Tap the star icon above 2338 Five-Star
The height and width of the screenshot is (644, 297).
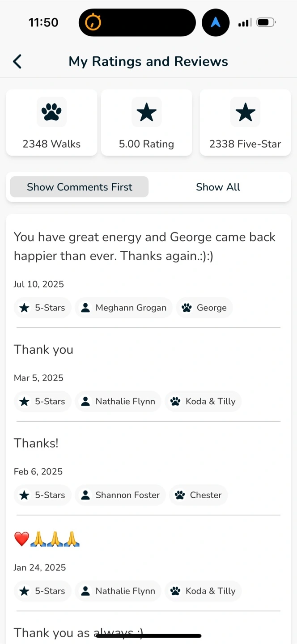click(245, 112)
